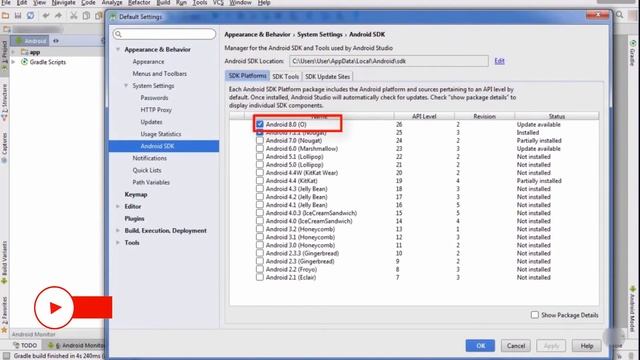Click the Open folder toolbar icon

5,16
